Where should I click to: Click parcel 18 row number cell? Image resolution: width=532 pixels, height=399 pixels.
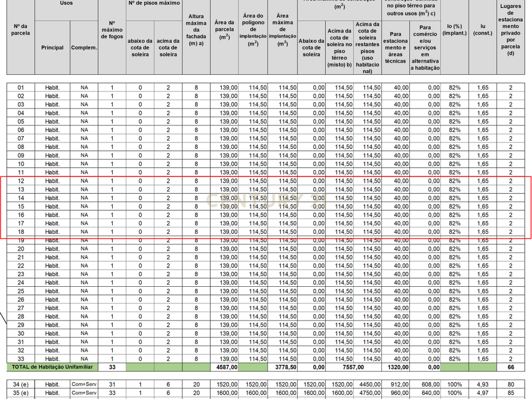point(21,232)
